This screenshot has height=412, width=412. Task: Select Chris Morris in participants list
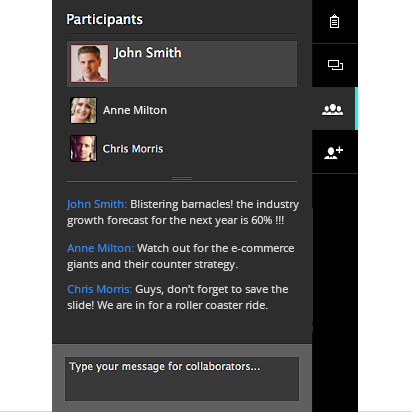(x=133, y=149)
